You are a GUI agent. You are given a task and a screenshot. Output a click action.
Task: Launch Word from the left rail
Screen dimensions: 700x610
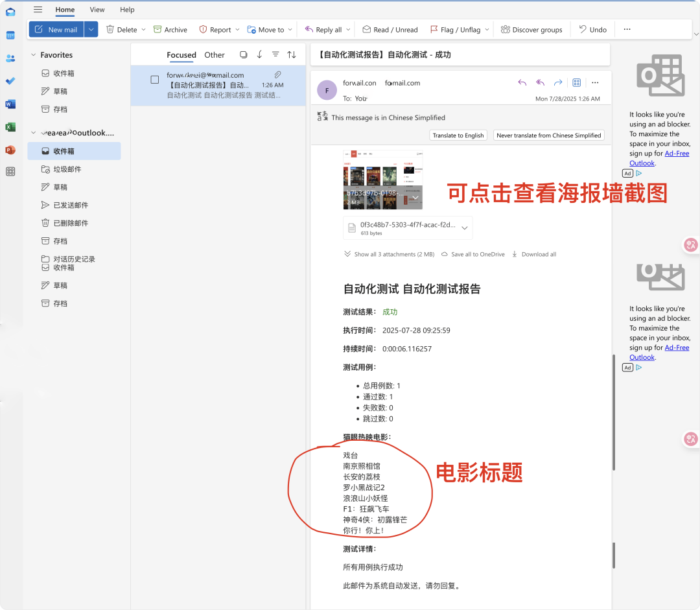point(11,104)
